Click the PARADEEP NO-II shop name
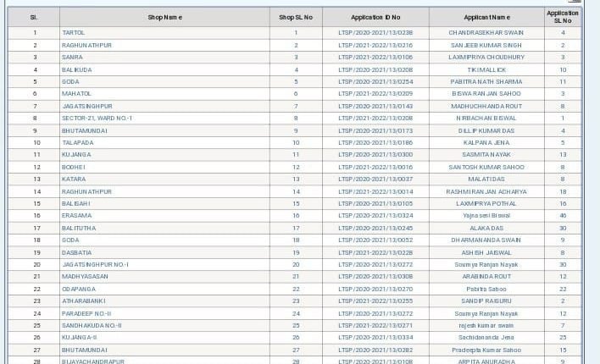 (86, 313)
